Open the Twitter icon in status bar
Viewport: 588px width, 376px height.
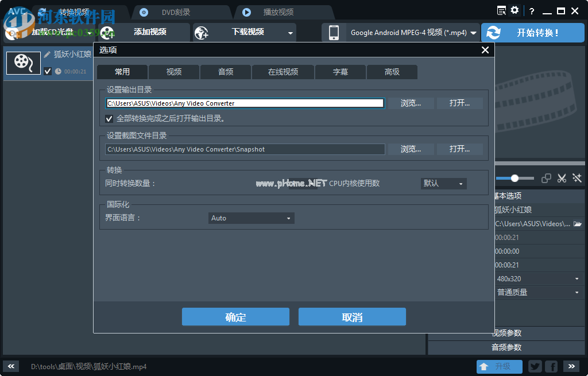[535, 366]
